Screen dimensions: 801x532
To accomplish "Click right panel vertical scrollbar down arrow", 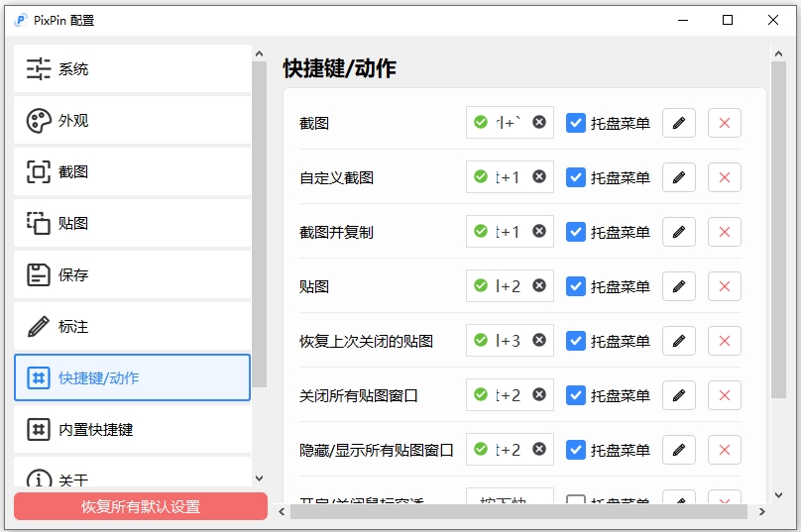I will click(778, 494).
